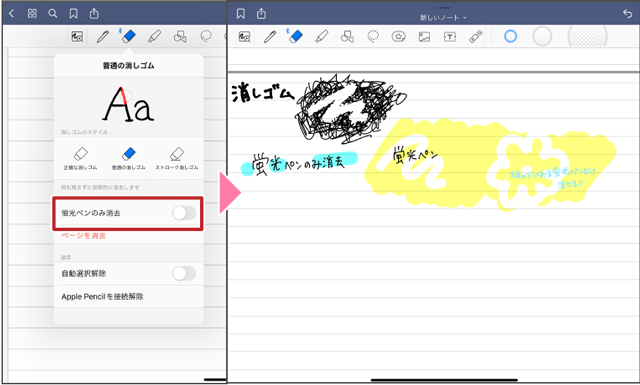640x385 pixels.
Task: Choose the 正確な消しゴム eraser style
Action: click(x=80, y=158)
